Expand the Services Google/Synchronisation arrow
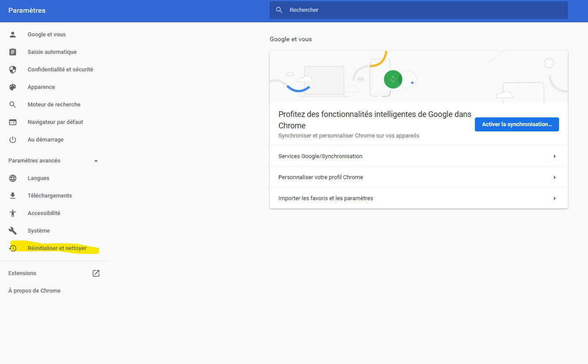This screenshot has height=364, width=588. [555, 156]
